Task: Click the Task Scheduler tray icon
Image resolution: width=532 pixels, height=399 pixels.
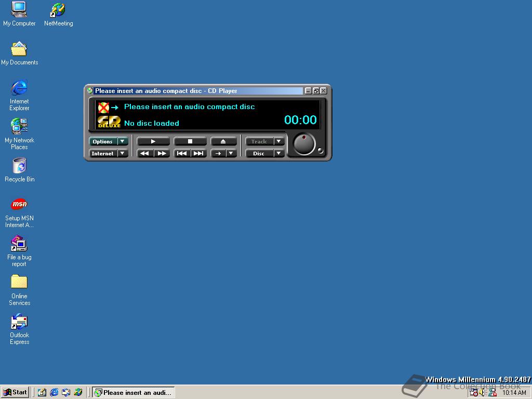Action: point(474,393)
